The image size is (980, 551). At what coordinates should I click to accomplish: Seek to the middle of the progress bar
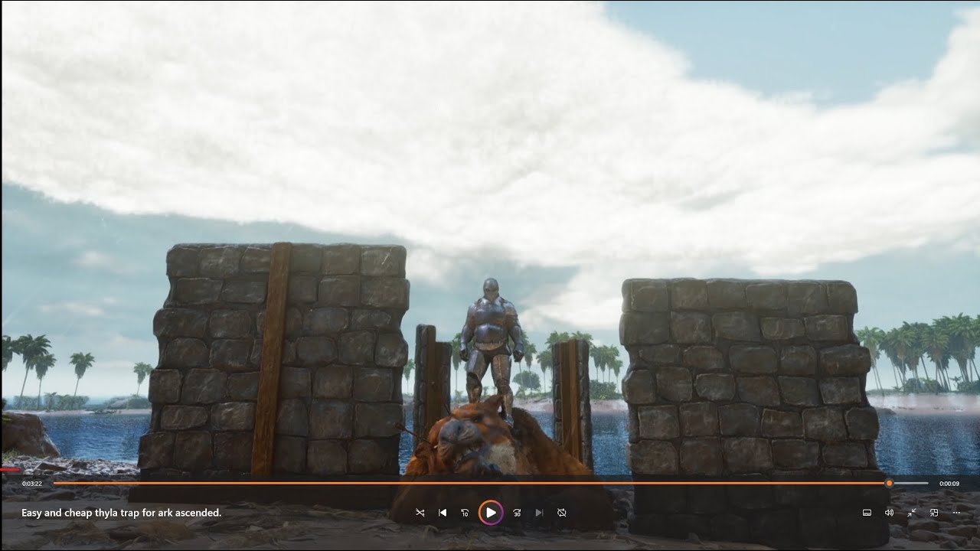[x=491, y=484]
